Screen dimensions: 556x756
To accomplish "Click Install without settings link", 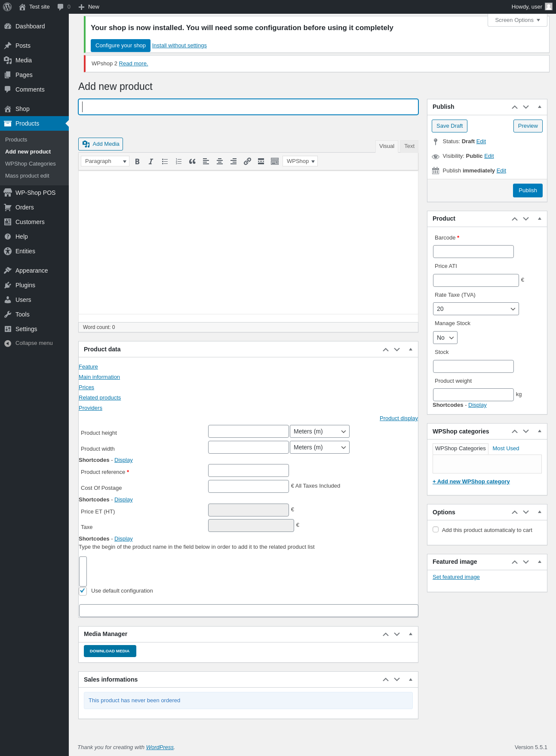I will [179, 46].
